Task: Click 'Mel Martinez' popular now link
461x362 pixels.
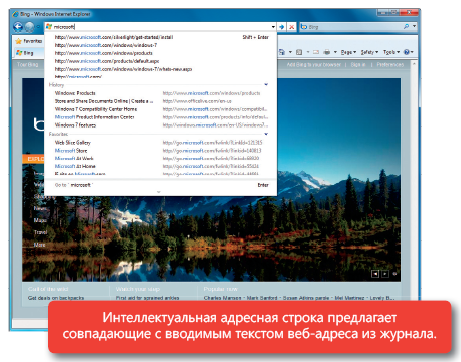Action: coord(349,298)
